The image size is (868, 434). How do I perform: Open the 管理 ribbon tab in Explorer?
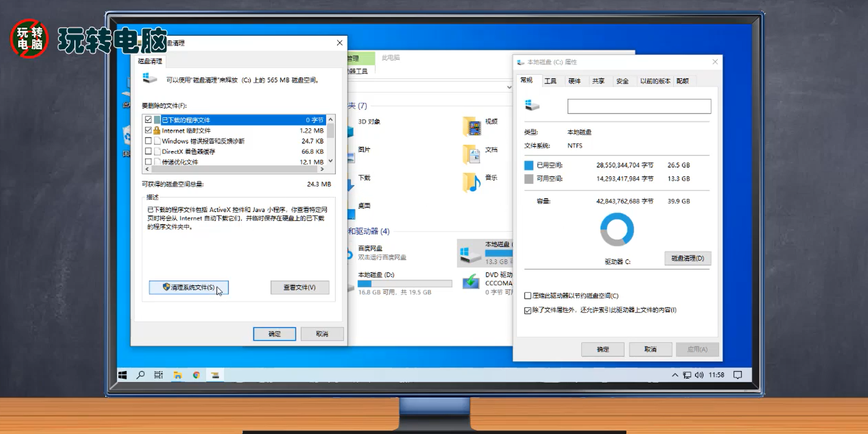360,58
